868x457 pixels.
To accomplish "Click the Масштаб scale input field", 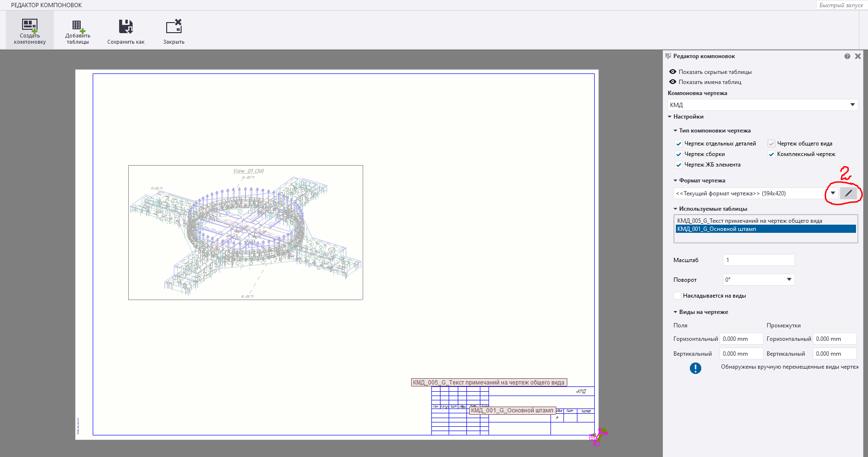I will click(x=758, y=260).
